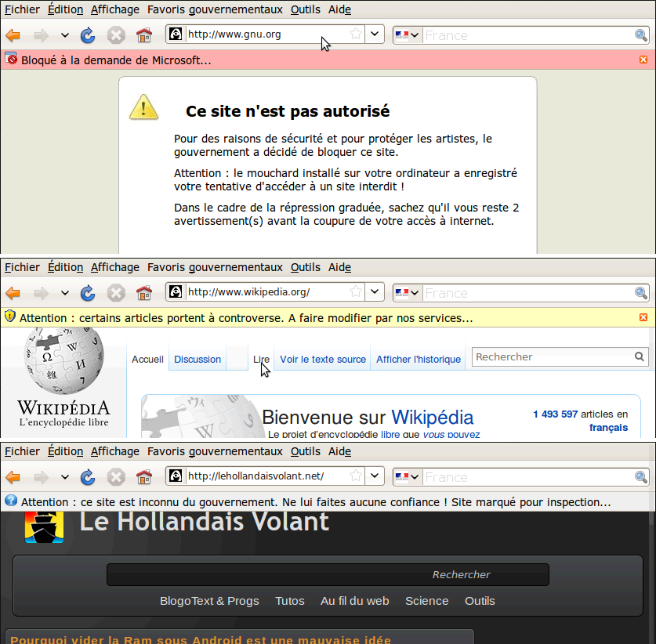Close the 'Bloqué à la demande de Microsoft' bar
Image resolution: width=656 pixels, height=644 pixels.
click(x=643, y=60)
